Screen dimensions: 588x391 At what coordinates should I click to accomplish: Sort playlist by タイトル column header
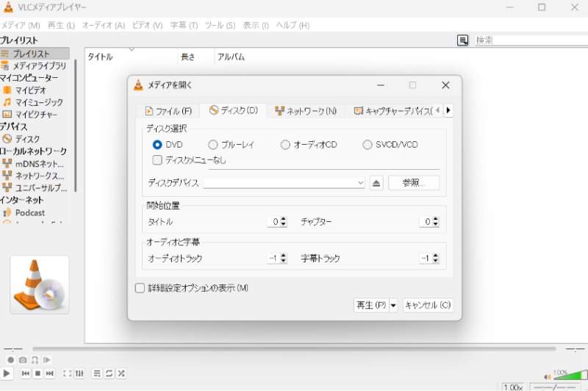tap(132, 57)
